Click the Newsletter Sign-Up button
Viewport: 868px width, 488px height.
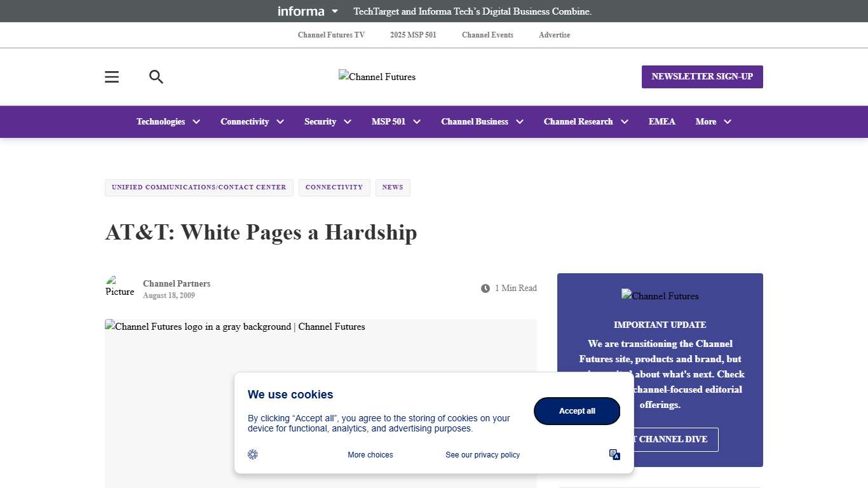click(x=702, y=77)
